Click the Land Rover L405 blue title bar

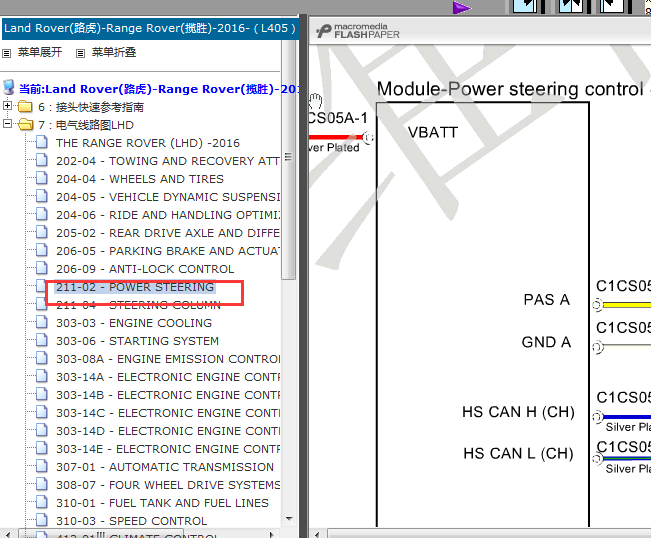click(150, 28)
